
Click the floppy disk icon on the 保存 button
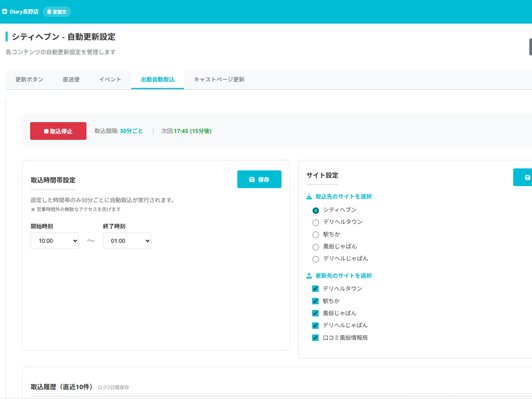[x=251, y=179]
